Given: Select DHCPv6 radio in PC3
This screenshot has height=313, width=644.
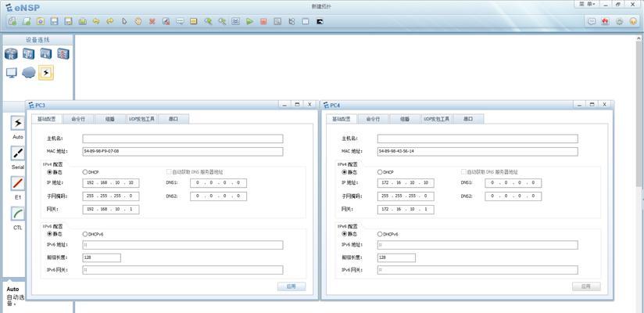Looking at the screenshot, I should (85, 234).
